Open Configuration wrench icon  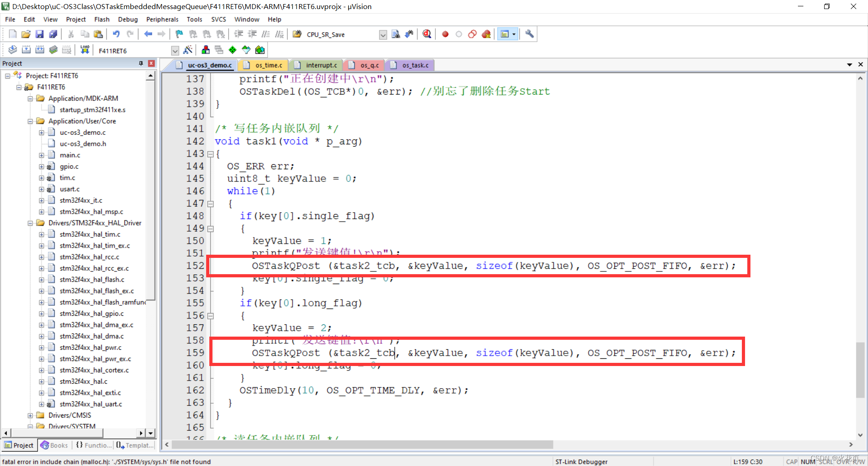[x=529, y=34]
